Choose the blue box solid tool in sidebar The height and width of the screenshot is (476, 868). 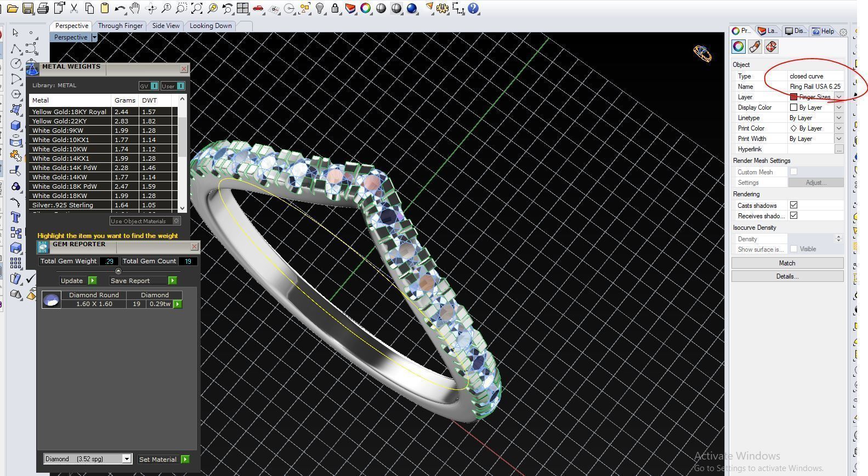click(x=15, y=126)
